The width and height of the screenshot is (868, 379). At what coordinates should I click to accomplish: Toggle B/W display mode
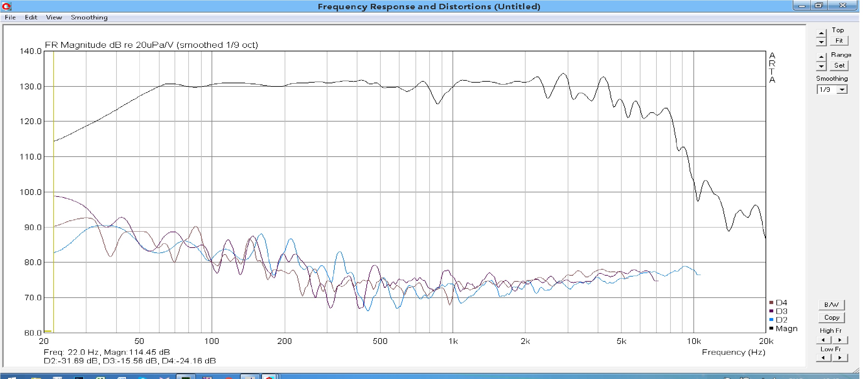click(x=831, y=305)
